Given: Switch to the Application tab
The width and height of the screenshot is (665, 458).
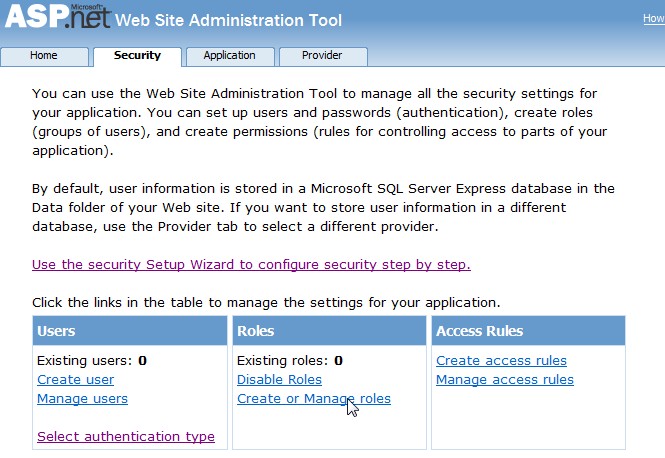Looking at the screenshot, I should tap(230, 56).
